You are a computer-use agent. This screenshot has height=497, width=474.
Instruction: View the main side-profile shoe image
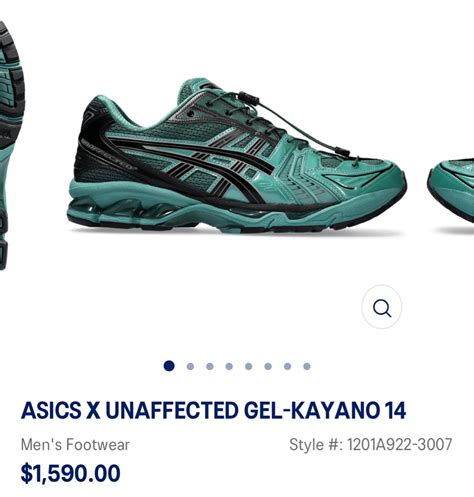click(x=237, y=156)
